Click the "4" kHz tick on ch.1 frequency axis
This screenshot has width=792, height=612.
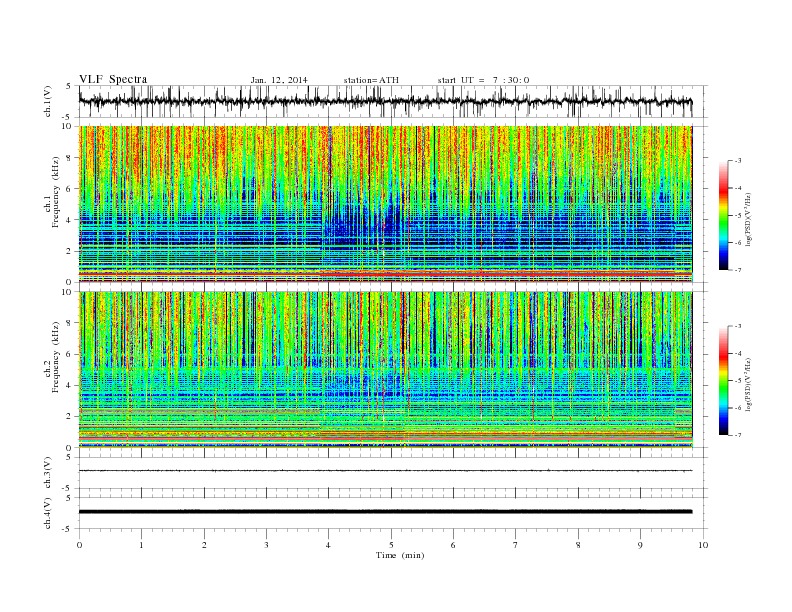point(69,220)
